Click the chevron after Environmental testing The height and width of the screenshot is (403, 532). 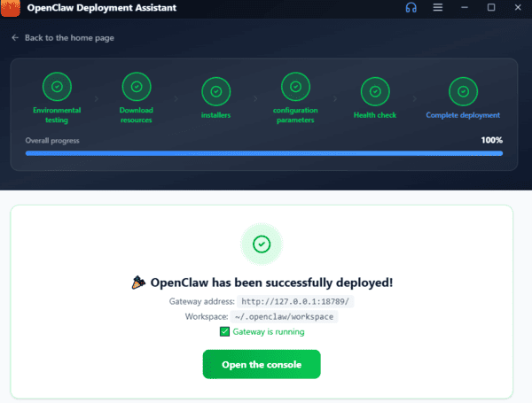(96, 100)
